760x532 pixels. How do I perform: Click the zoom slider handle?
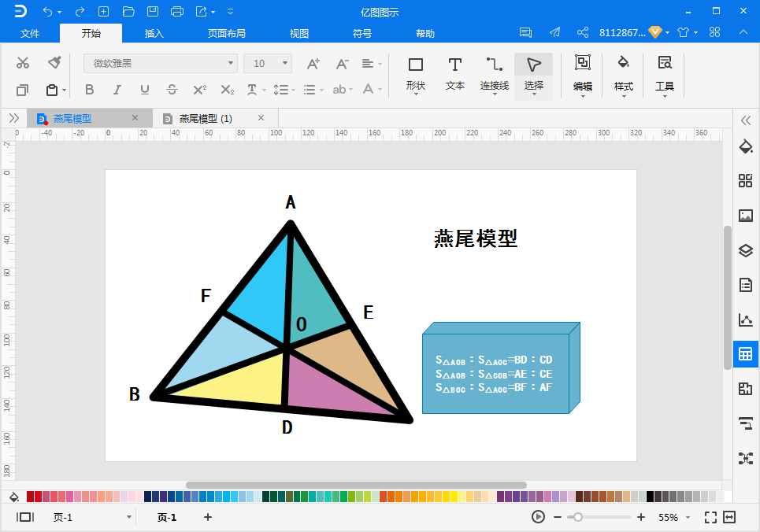coord(578,517)
